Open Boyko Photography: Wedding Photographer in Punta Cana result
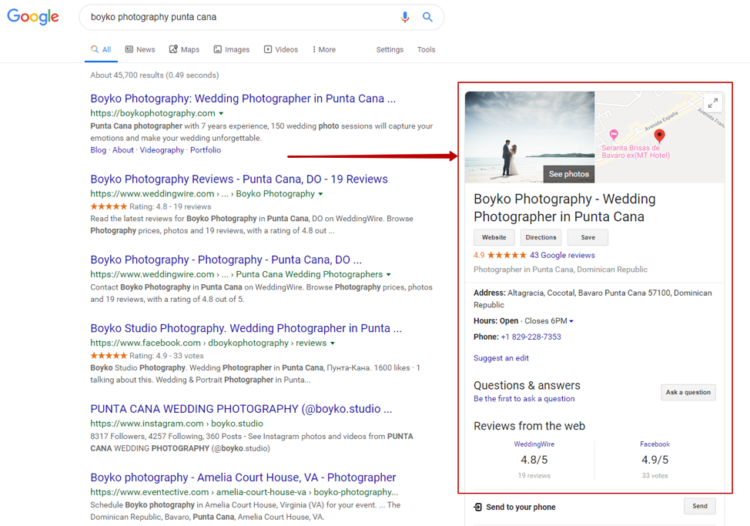The height and width of the screenshot is (526, 750). (x=243, y=99)
